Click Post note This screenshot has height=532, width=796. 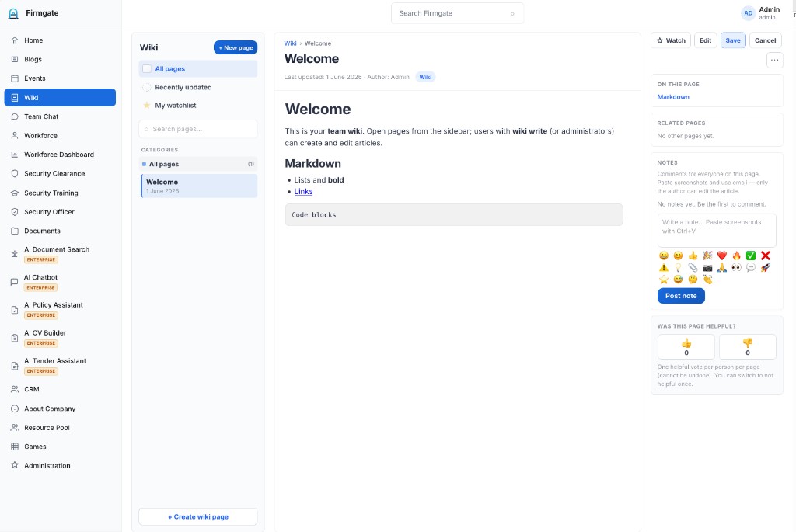pyautogui.click(x=681, y=296)
